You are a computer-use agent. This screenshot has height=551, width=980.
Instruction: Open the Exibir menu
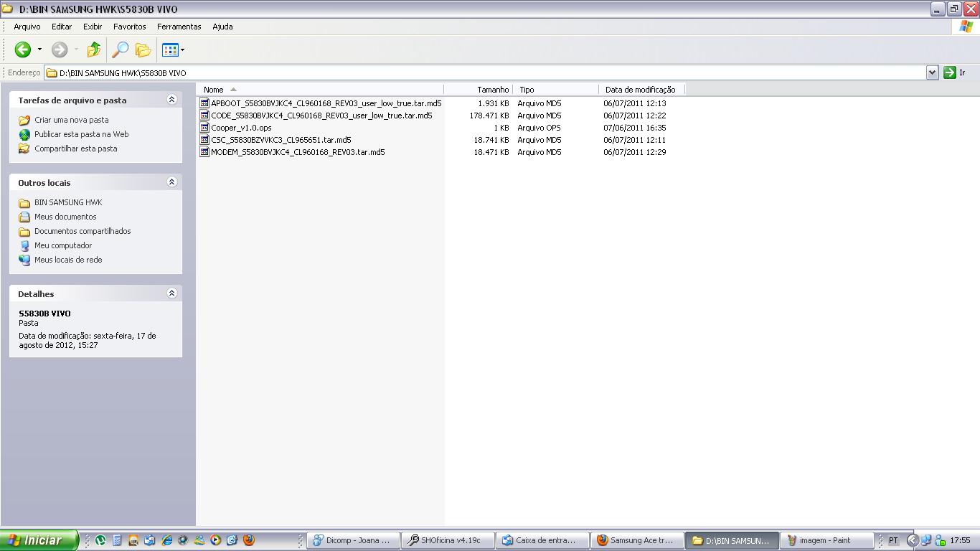pos(93,27)
